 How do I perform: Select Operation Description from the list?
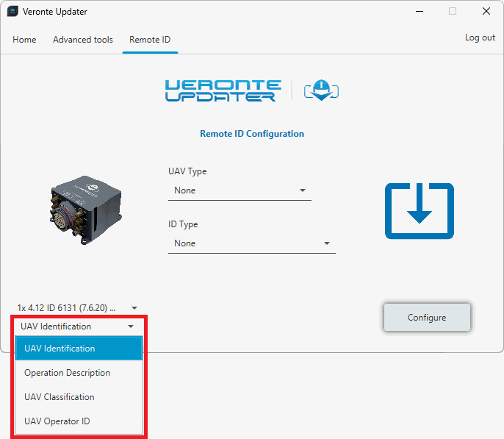pos(79,373)
